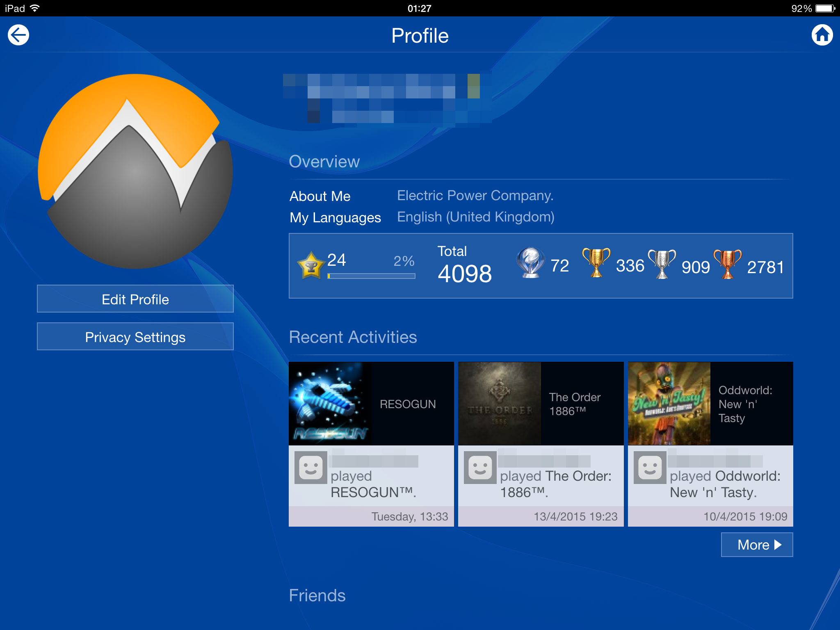Open the home screen via the house icon
Viewport: 840px width, 630px height.
[822, 35]
